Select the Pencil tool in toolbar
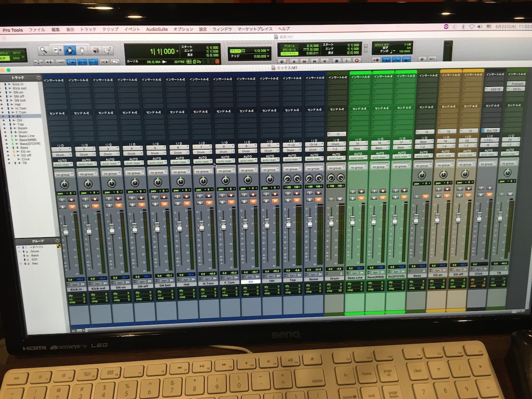532x399 pixels. pos(107,50)
